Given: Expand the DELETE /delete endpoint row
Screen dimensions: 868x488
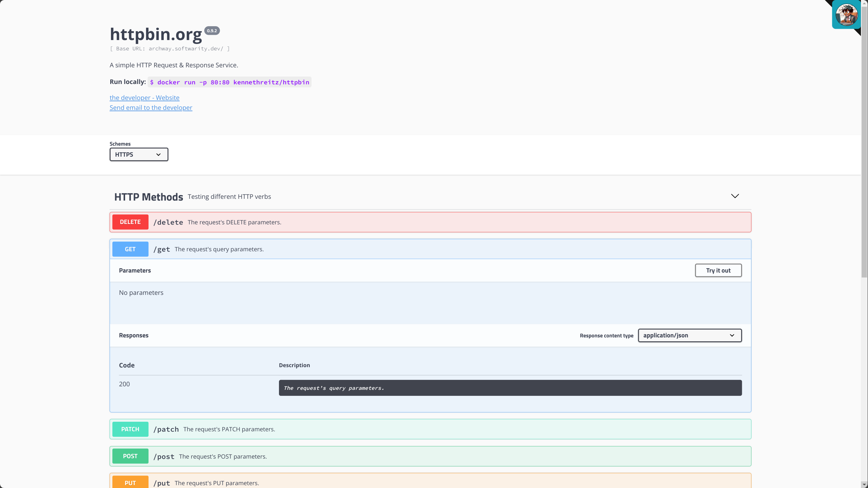Looking at the screenshot, I should [430, 222].
